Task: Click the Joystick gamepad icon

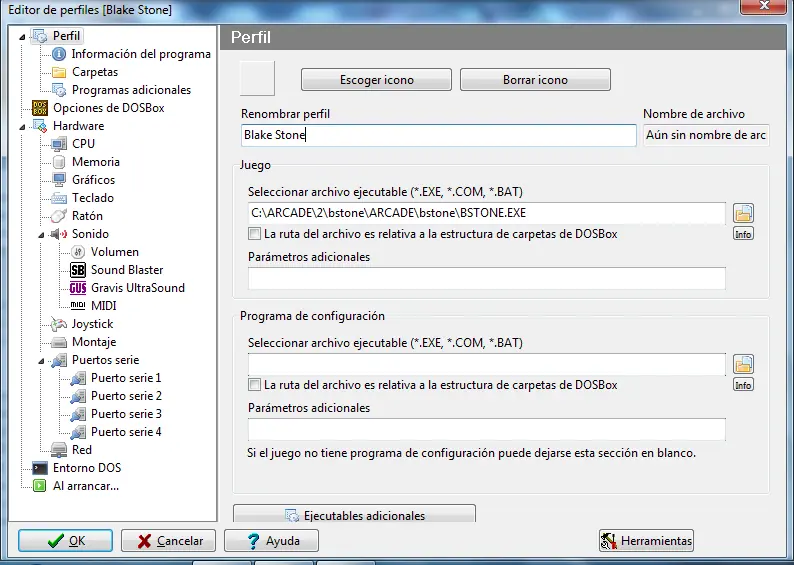Action: pyautogui.click(x=59, y=324)
